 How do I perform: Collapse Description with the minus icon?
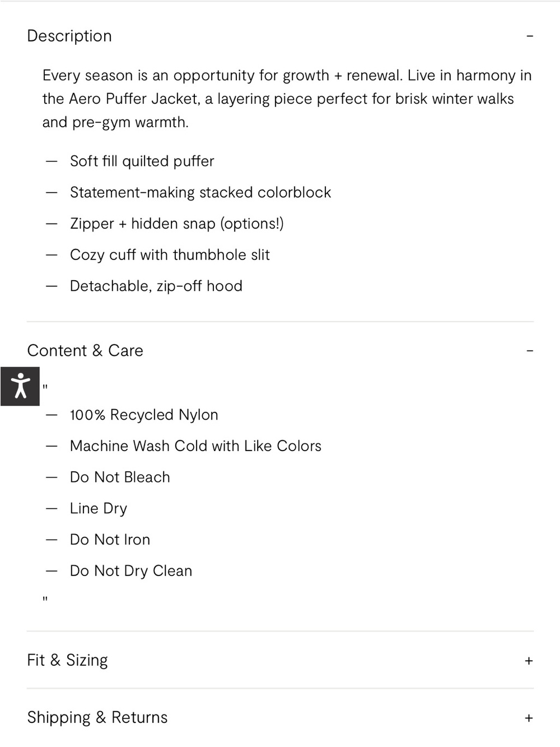tap(529, 36)
